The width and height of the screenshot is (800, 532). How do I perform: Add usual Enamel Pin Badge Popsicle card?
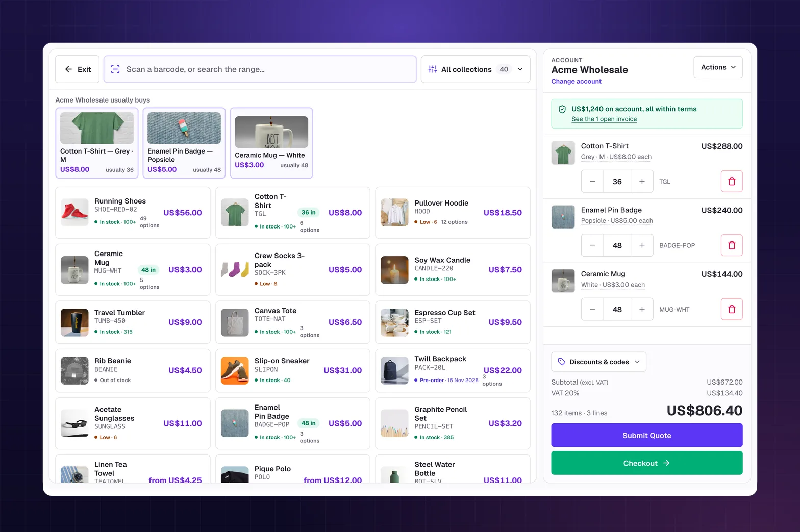tap(184, 143)
